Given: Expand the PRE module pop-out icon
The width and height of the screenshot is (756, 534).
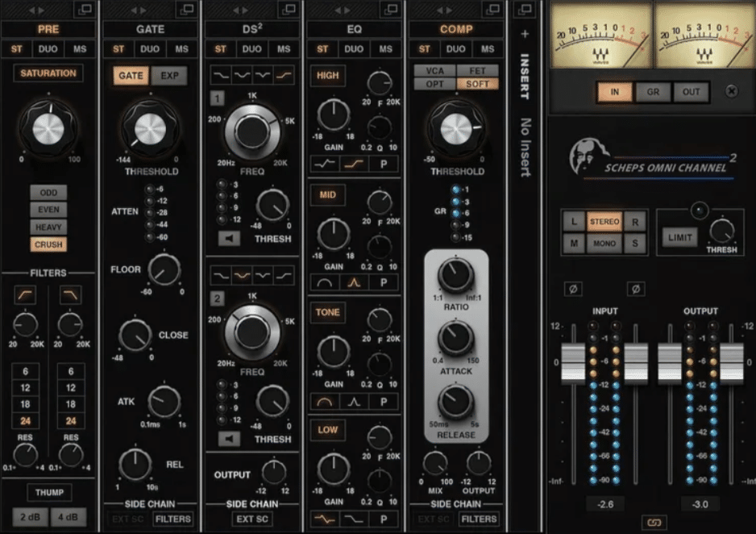Looking at the screenshot, I should click(x=85, y=9).
